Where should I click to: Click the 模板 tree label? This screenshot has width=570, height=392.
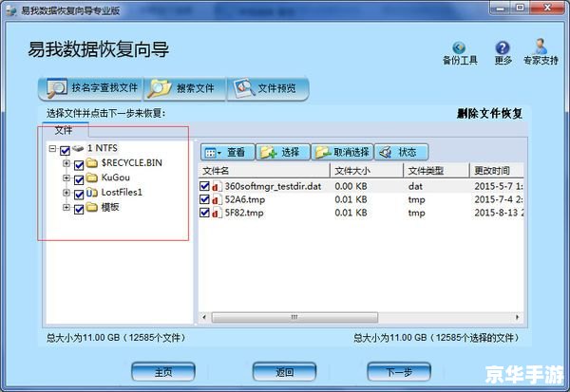pyautogui.click(x=110, y=207)
